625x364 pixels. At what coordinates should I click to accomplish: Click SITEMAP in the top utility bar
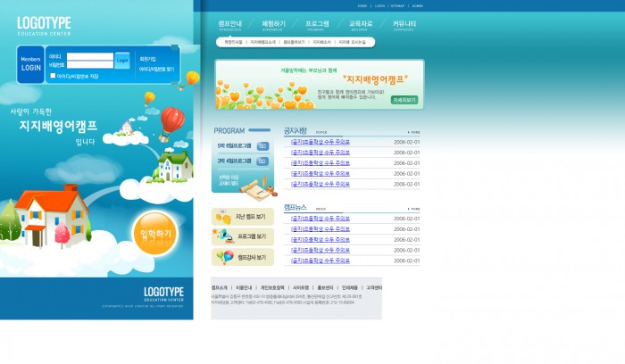(x=397, y=5)
